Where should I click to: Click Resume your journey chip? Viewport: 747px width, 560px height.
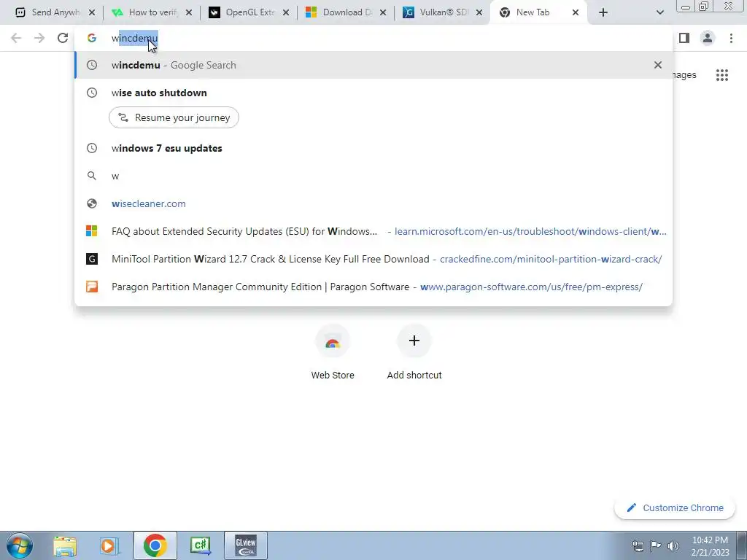(174, 117)
